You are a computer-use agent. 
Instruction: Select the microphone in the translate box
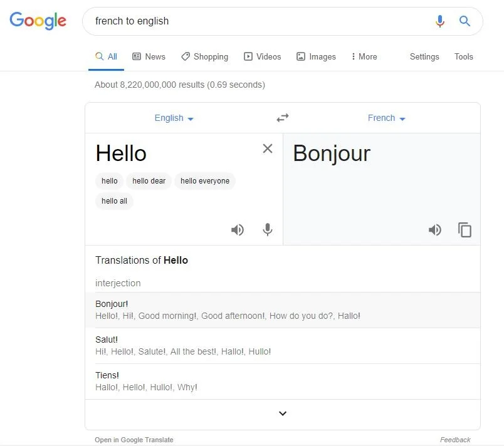[267, 230]
